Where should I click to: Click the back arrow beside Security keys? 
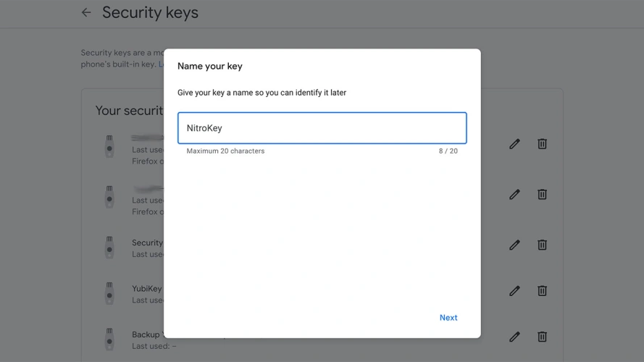(86, 12)
